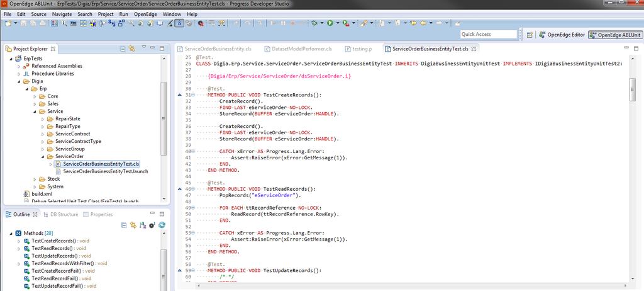This screenshot has width=644, height=291.
Task: Expand Referenced Assemblies node
Action: 19,66
